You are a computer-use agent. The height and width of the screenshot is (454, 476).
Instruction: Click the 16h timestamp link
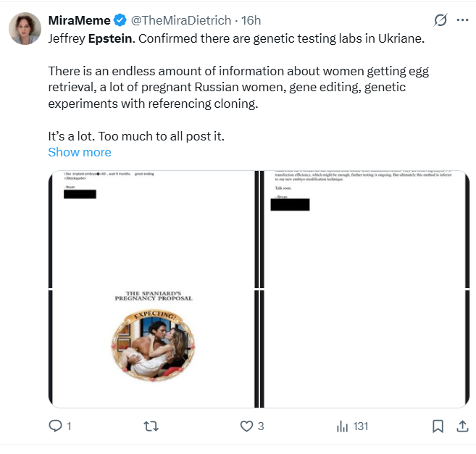click(x=251, y=20)
